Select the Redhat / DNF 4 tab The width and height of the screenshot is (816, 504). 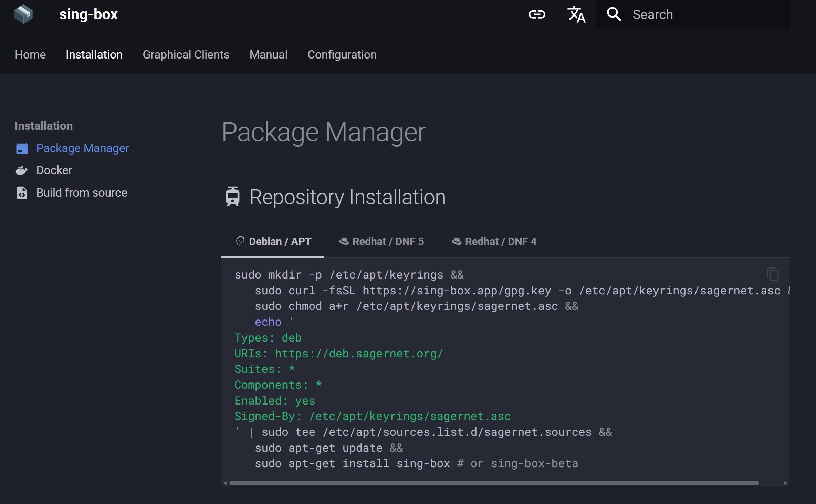[x=494, y=241]
